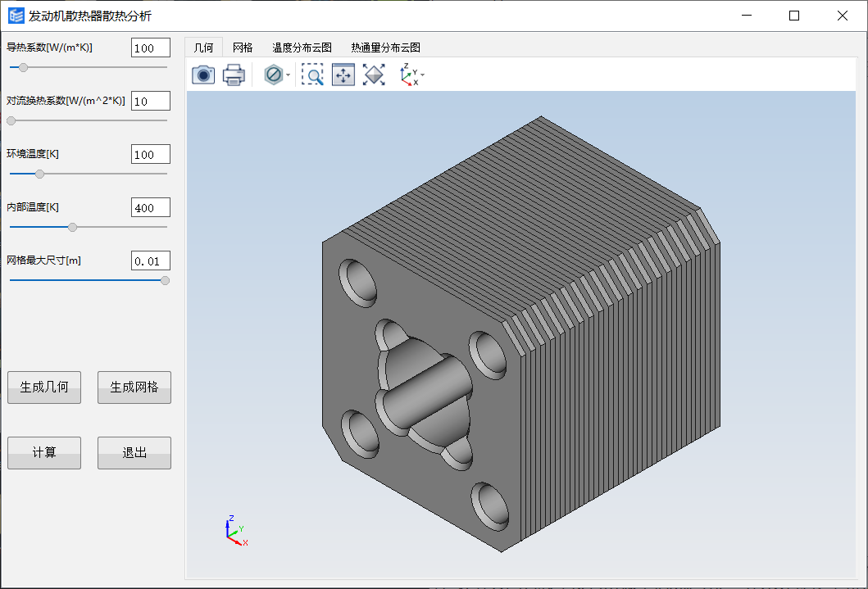View the 温度分布云图 tab
The width and height of the screenshot is (868, 589).
[x=302, y=48]
